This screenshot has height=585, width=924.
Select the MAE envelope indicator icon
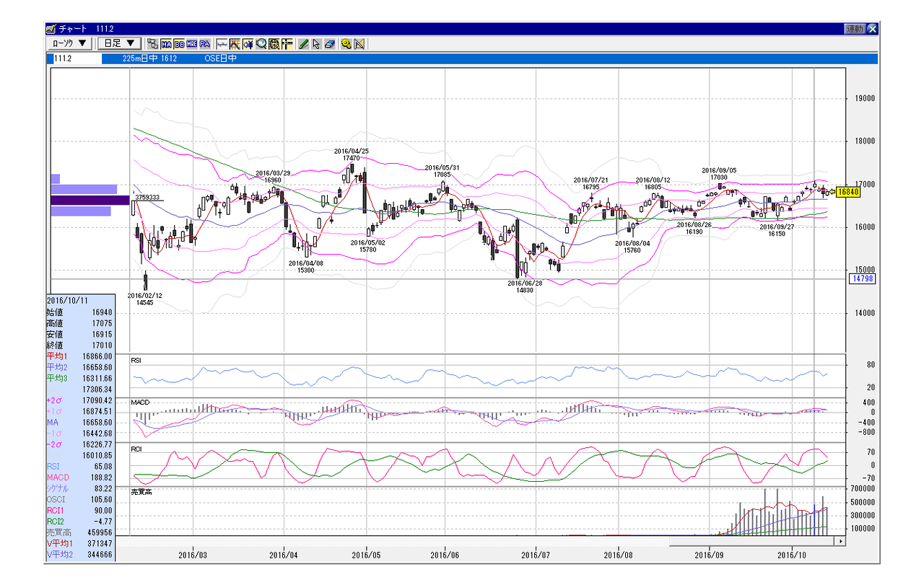[191, 43]
